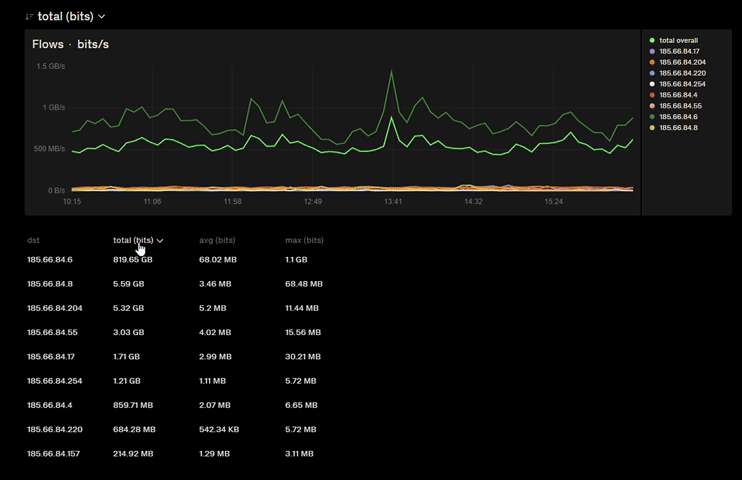Image resolution: width=742 pixels, height=480 pixels.
Task: Click the Flows bits/s chart title
Action: coord(70,45)
